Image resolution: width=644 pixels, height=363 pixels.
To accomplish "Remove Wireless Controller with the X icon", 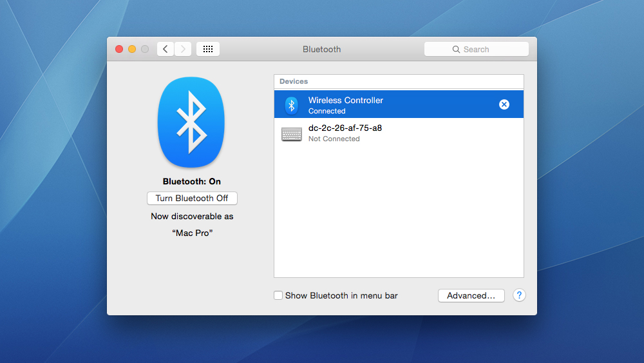I will click(x=504, y=104).
